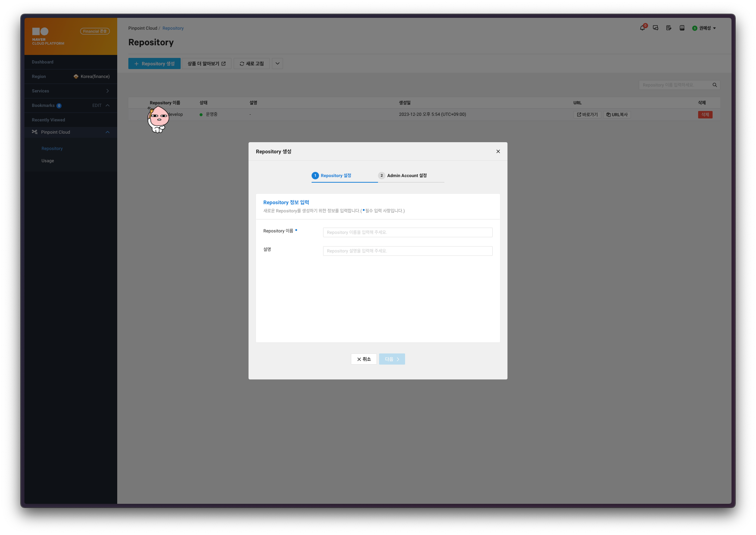Click the search magnifier icon

pos(714,85)
